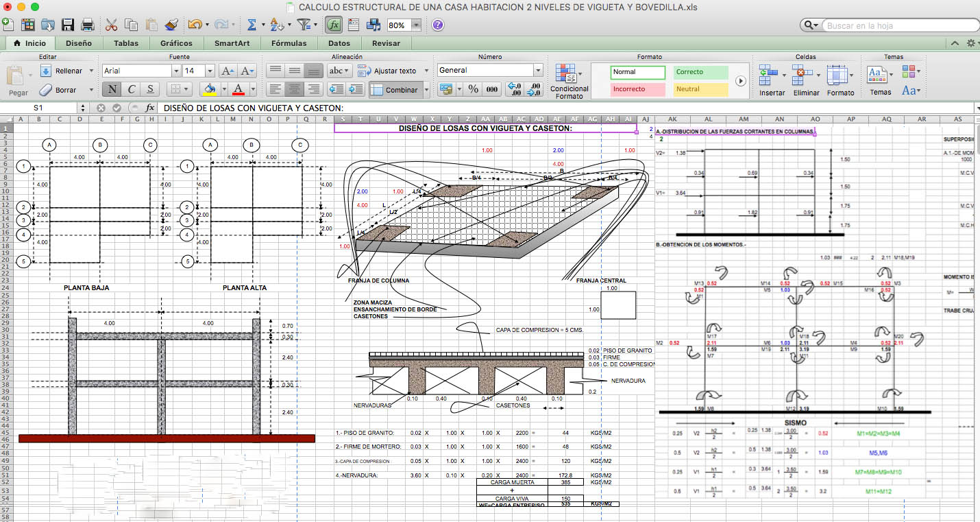Viewport: 980px width, 522px height.
Task: Open the Revisar ribbon tab
Action: coord(386,43)
